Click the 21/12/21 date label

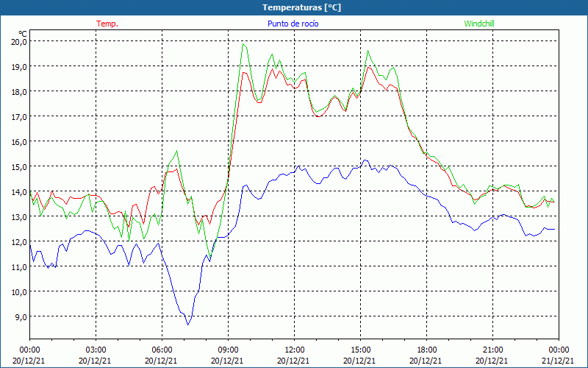558,361
